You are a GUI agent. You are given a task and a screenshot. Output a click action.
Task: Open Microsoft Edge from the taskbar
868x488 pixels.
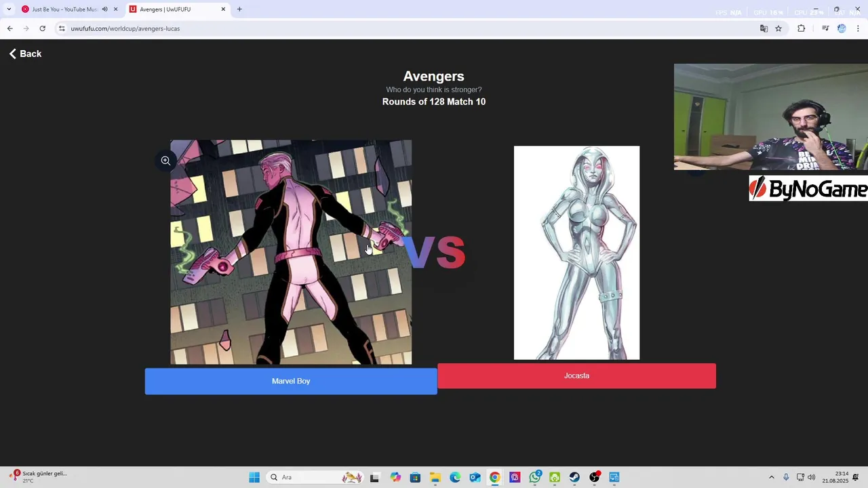pyautogui.click(x=455, y=477)
